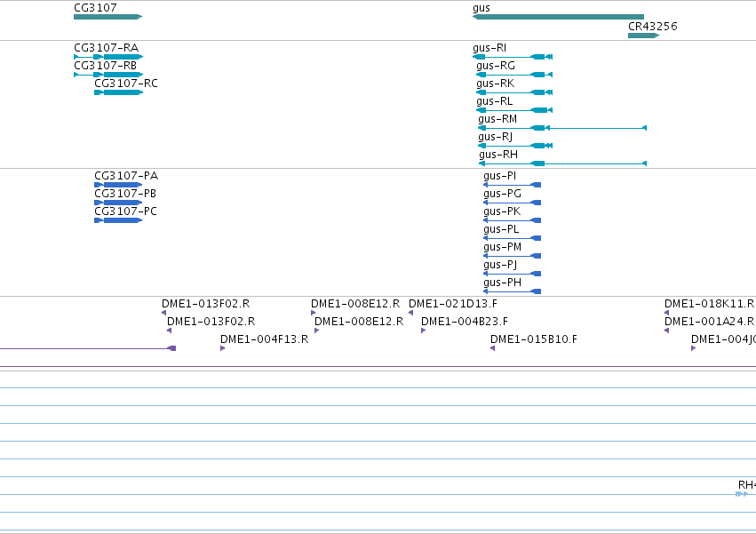Open the CG3107-RC transcript feature
Viewport: 756px width, 534px height.
119,92
